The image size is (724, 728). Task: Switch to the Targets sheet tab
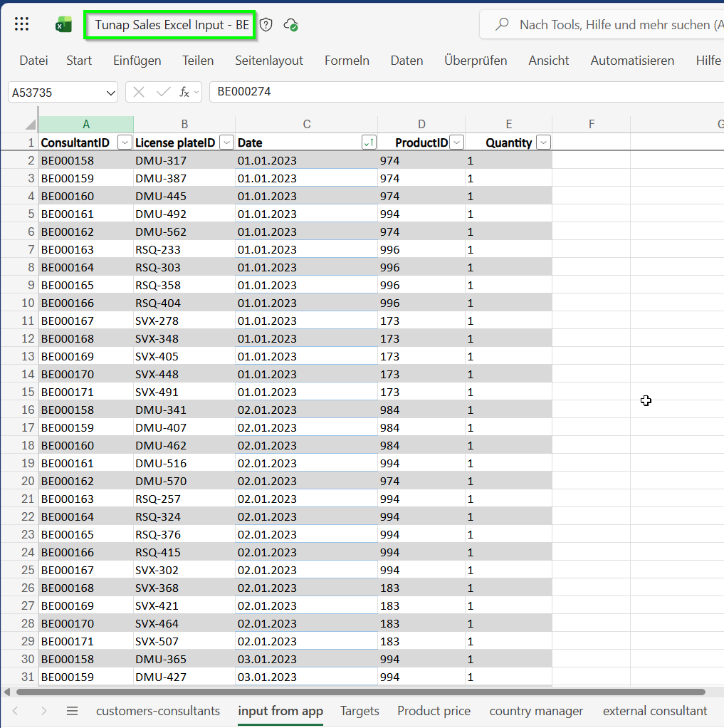[360, 711]
